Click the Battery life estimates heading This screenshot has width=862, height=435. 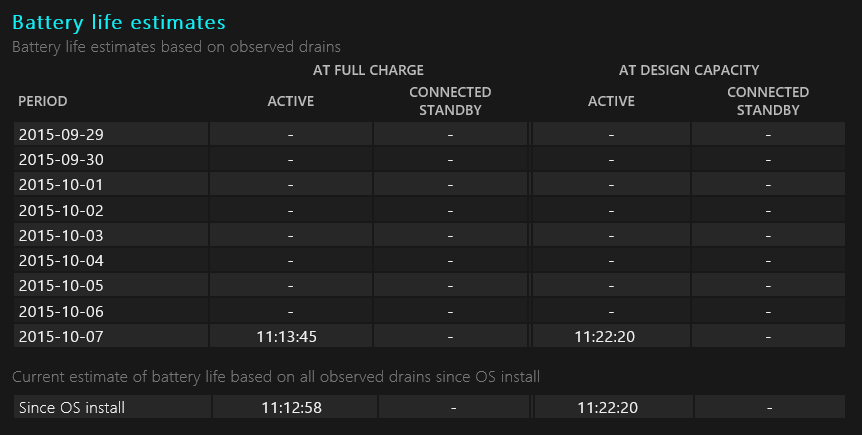click(x=118, y=21)
